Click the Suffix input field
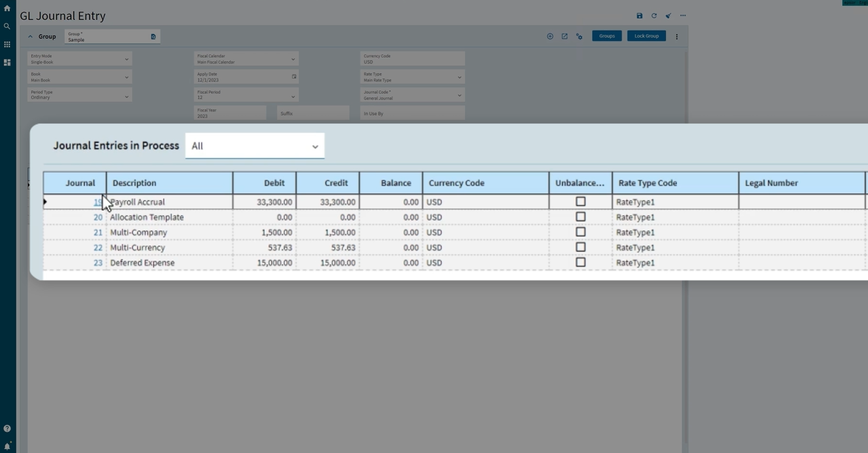Screen dimensions: 868x453 point(313,113)
